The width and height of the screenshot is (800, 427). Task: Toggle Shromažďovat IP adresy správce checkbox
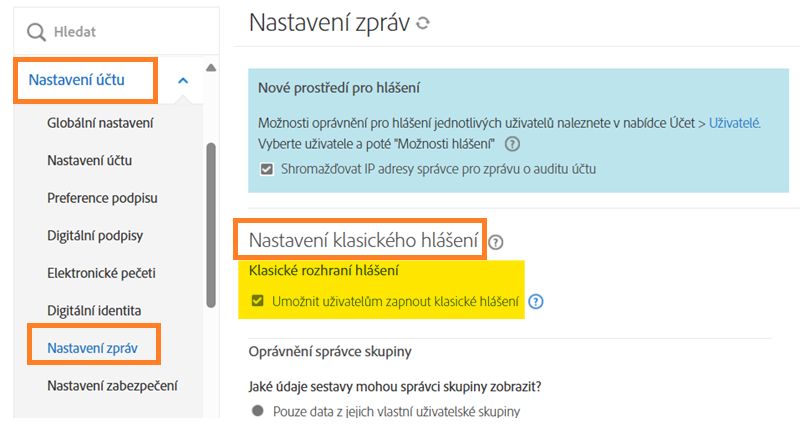(266, 169)
